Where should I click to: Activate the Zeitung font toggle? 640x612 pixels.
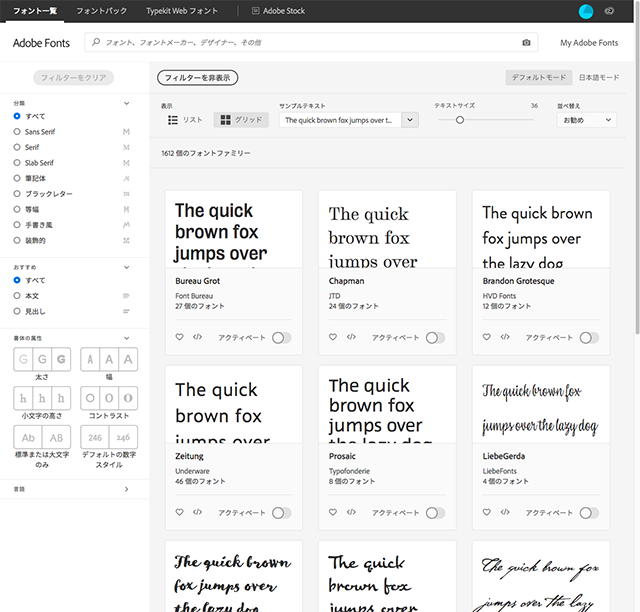pos(282,513)
